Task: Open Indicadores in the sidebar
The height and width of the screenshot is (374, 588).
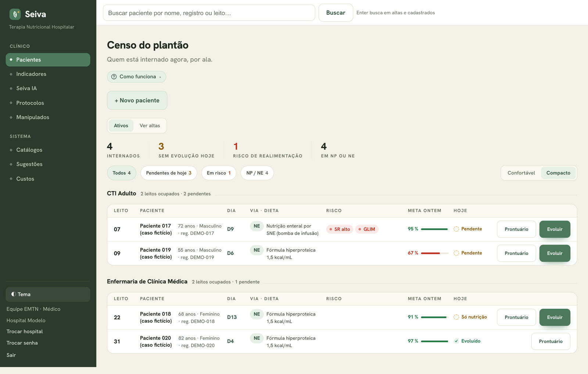Action: [48, 74]
